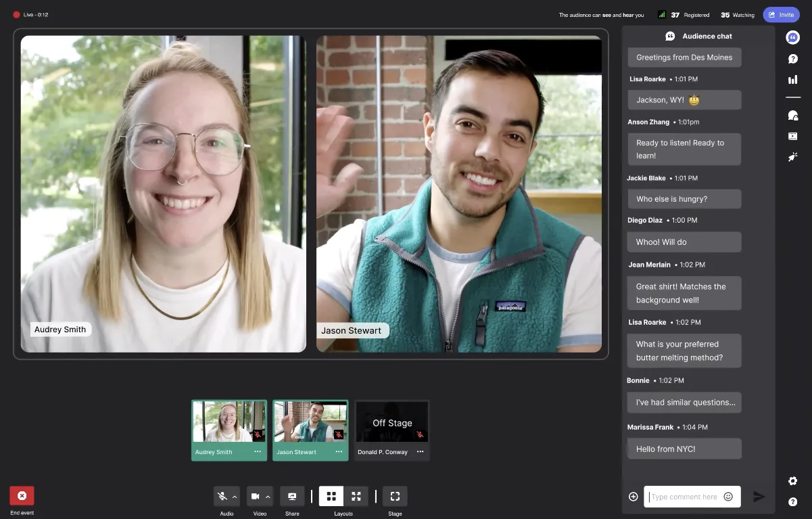Click muted mic icon on Audrey's thumbnail
This screenshot has width=812, height=519.
point(258,434)
